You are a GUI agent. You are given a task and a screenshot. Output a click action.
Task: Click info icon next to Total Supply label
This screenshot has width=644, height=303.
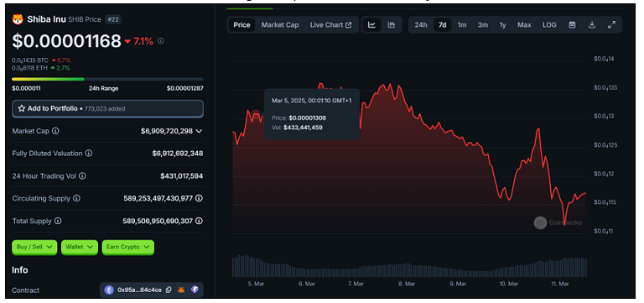[59, 221]
